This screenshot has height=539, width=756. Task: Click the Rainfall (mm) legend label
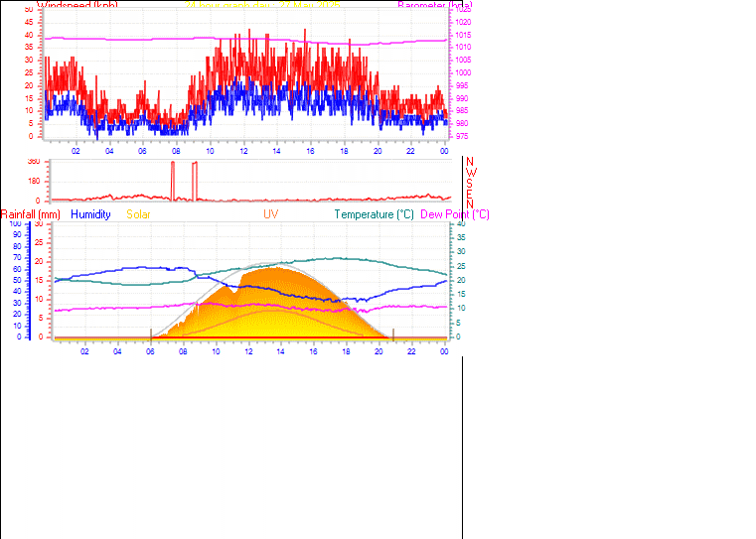tap(31, 214)
